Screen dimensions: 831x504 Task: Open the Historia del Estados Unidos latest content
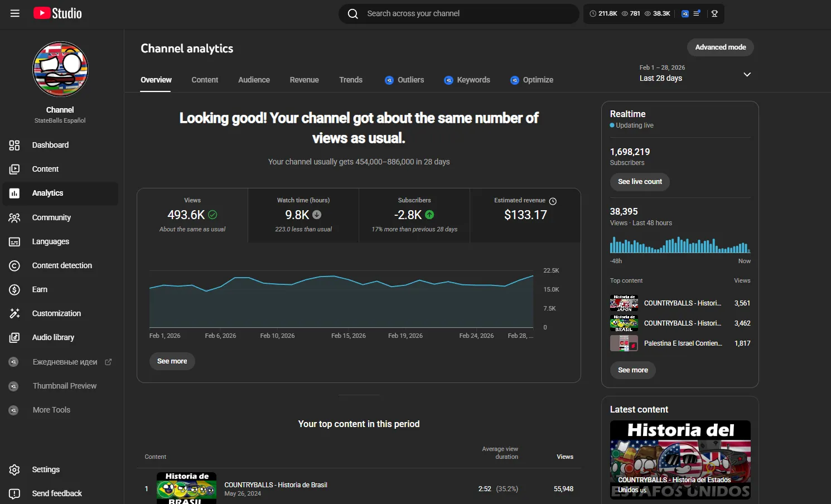(680, 460)
